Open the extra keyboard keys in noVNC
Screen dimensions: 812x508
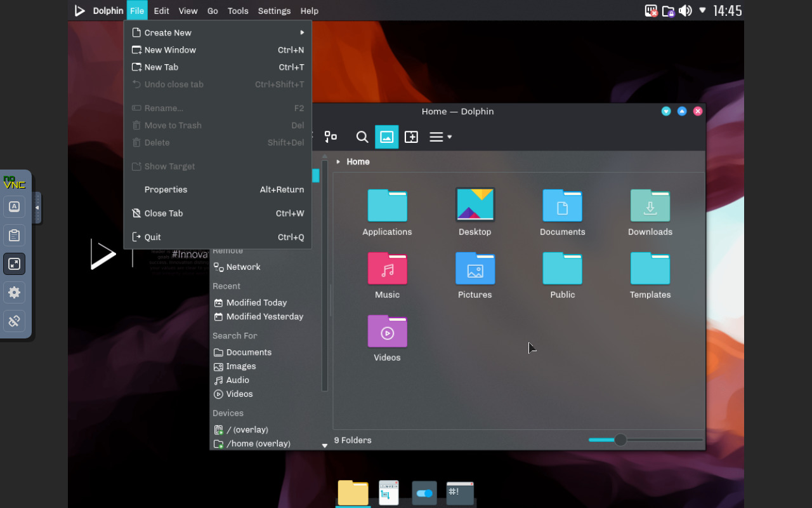(x=14, y=206)
